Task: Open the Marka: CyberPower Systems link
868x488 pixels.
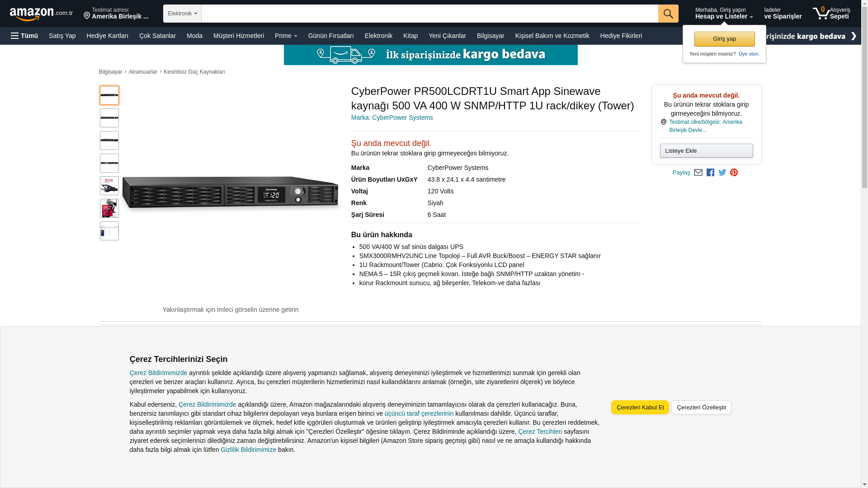Action: (392, 117)
